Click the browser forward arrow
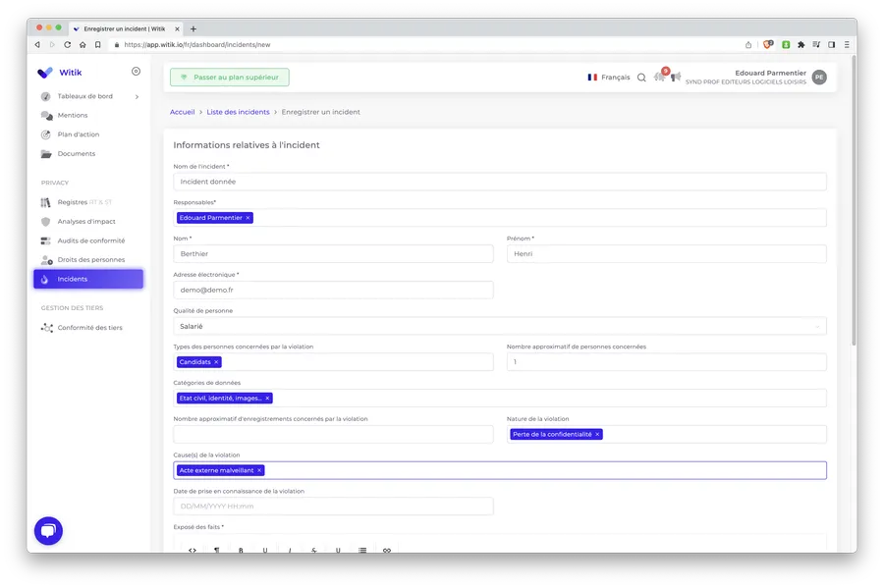Image resolution: width=884 pixels, height=588 pixels. 52,44
